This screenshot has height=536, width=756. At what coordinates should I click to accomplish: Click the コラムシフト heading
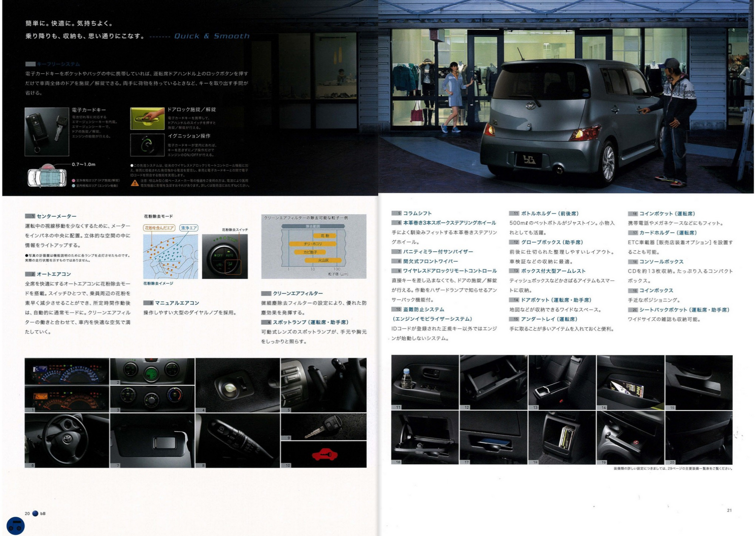tap(417, 213)
